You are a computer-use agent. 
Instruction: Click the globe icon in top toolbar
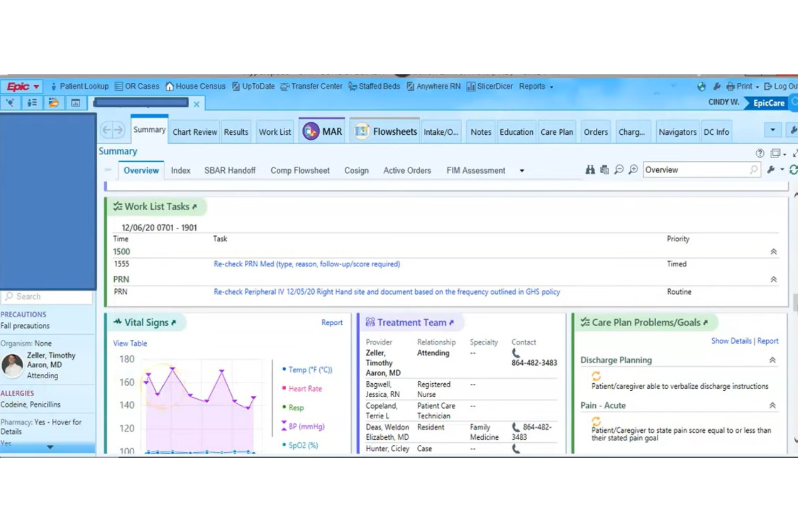pyautogui.click(x=701, y=86)
